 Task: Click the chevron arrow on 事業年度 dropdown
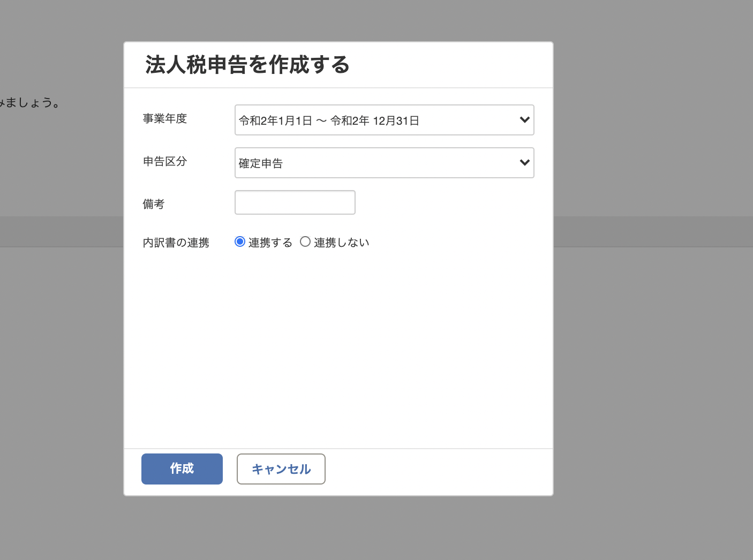click(x=524, y=120)
